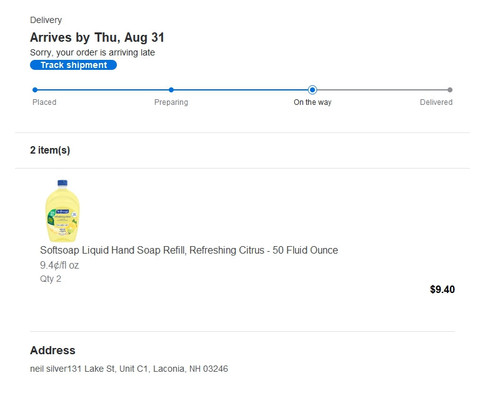Click the Delivery label at top
The width and height of the screenshot is (500, 416).
coord(46,20)
